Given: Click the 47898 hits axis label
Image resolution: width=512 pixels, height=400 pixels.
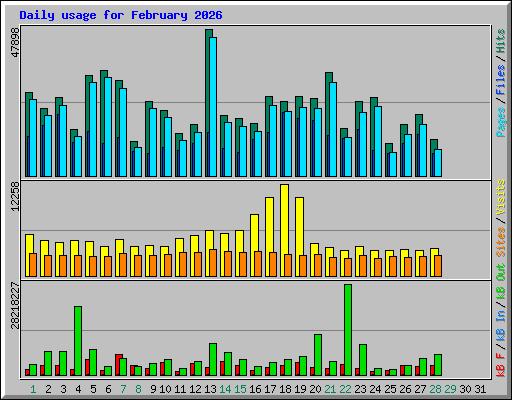Looking at the screenshot, I should pos(15,42).
